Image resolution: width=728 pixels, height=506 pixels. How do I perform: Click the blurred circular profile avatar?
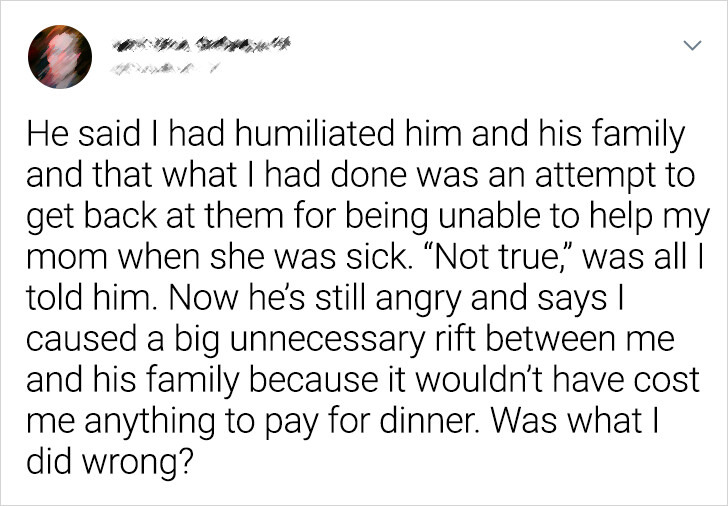pos(60,57)
